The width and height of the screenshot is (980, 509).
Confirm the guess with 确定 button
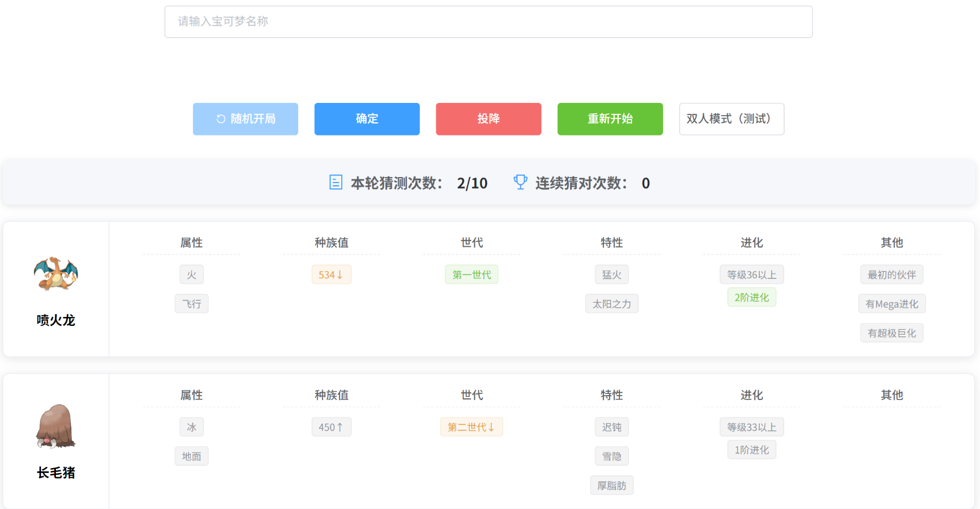[367, 119]
